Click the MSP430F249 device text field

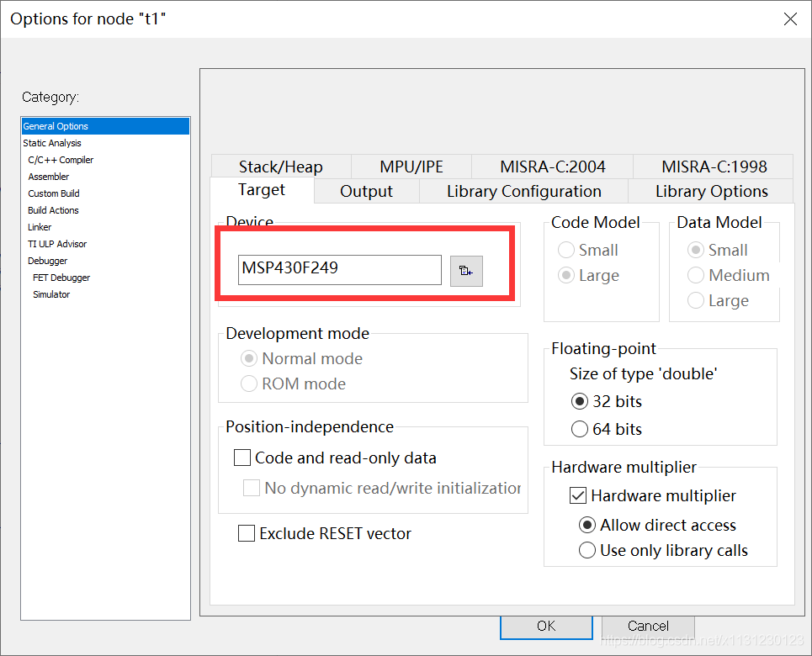339,270
